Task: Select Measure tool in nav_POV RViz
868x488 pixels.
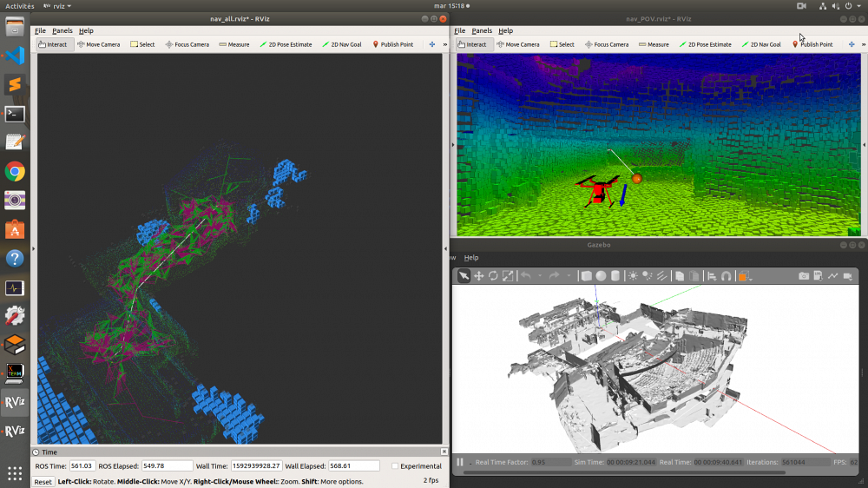Action: coord(654,44)
